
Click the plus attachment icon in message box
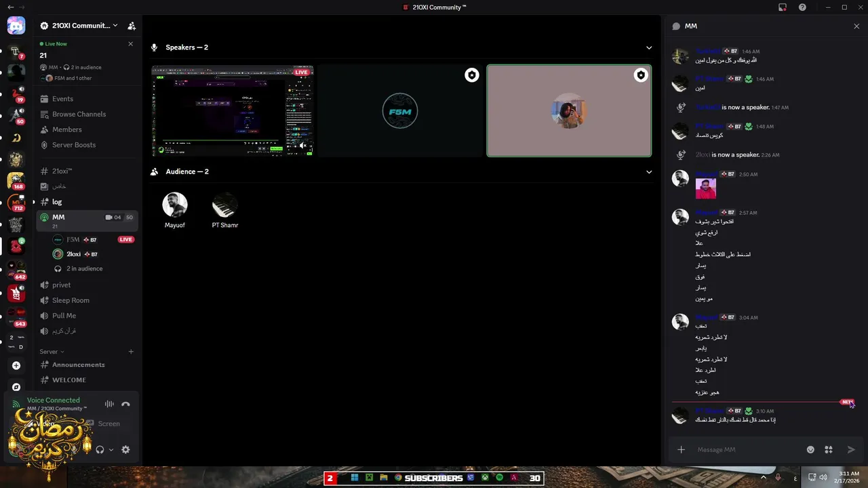[681, 449]
